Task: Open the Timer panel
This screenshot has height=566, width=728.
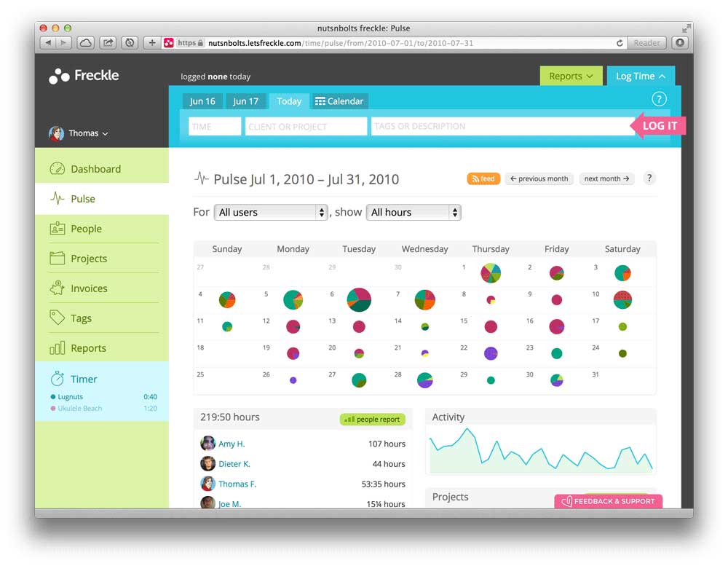Action: click(84, 379)
